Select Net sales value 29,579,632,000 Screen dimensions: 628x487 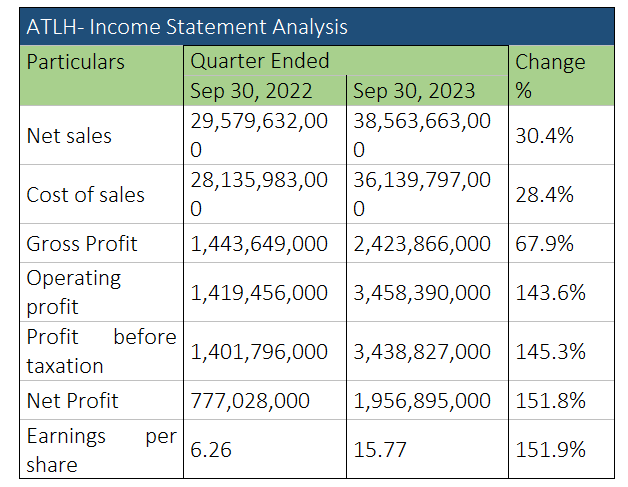259,135
